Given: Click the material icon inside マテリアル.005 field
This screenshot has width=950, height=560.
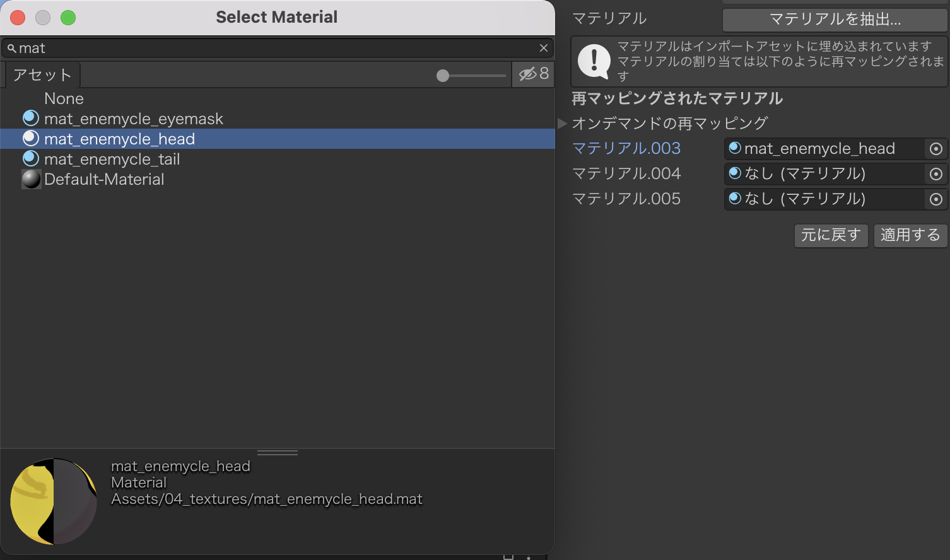Looking at the screenshot, I should pyautogui.click(x=735, y=198).
